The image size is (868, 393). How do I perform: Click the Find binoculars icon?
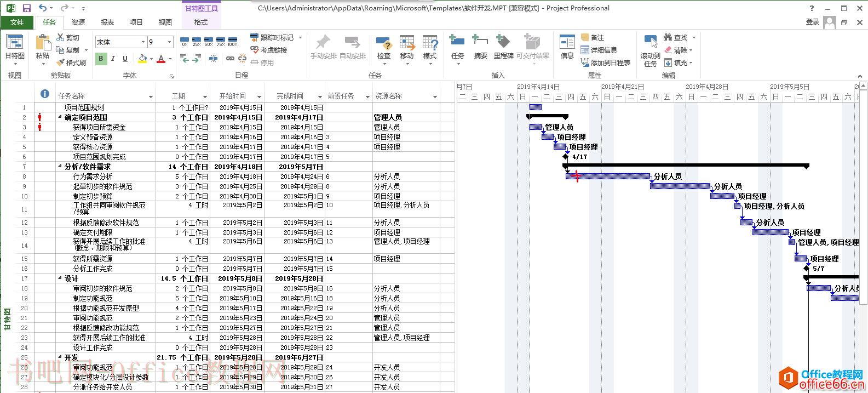668,37
